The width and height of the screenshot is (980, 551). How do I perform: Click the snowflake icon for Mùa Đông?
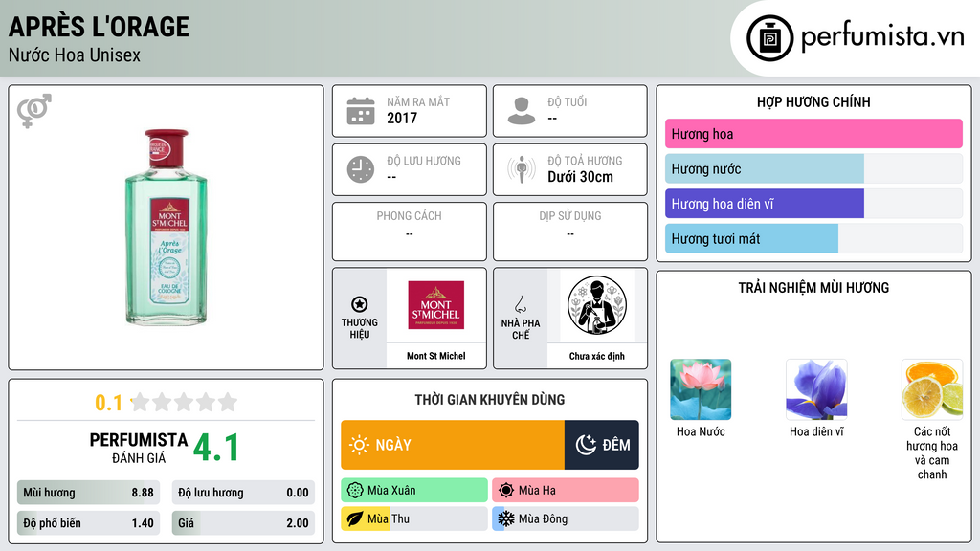coord(506,518)
